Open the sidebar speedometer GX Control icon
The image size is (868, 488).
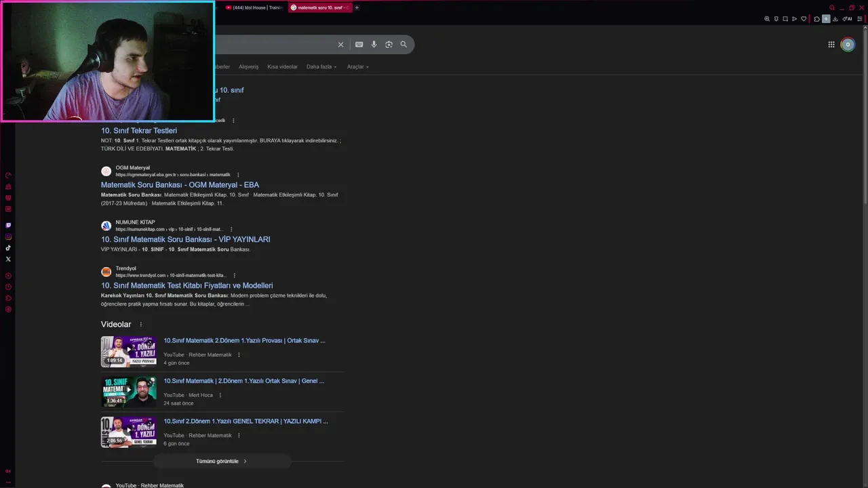point(8,175)
